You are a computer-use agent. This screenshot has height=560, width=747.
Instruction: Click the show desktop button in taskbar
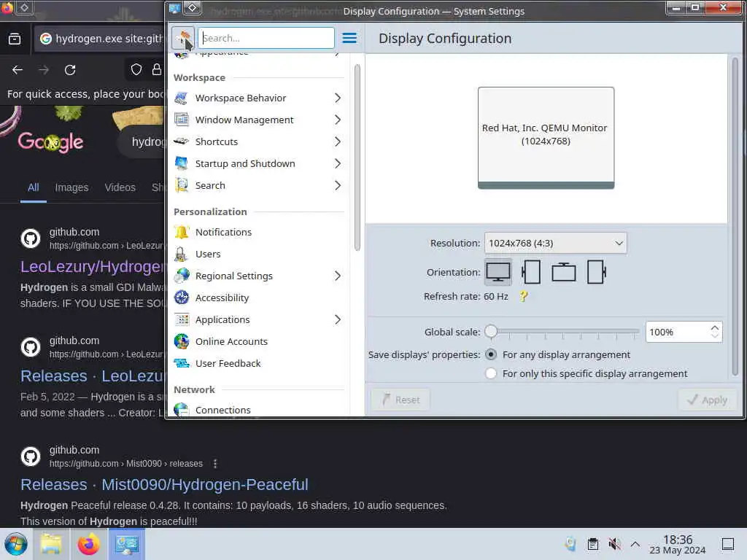coord(728,544)
